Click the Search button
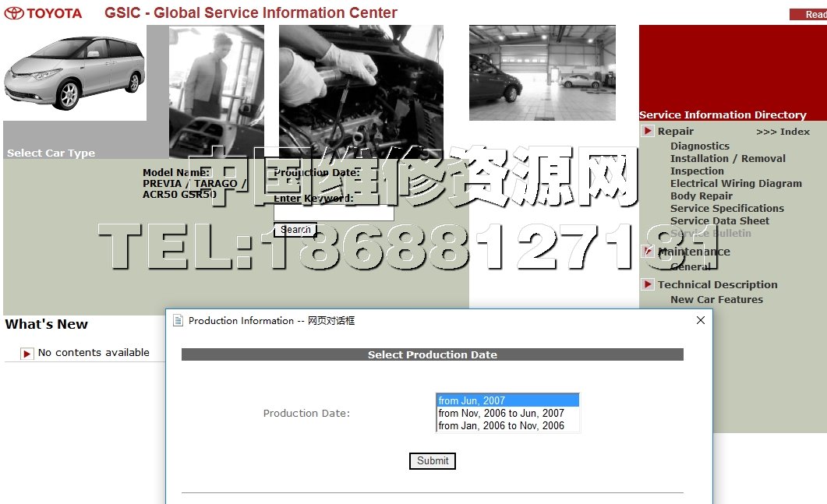827x504 pixels. [295, 229]
